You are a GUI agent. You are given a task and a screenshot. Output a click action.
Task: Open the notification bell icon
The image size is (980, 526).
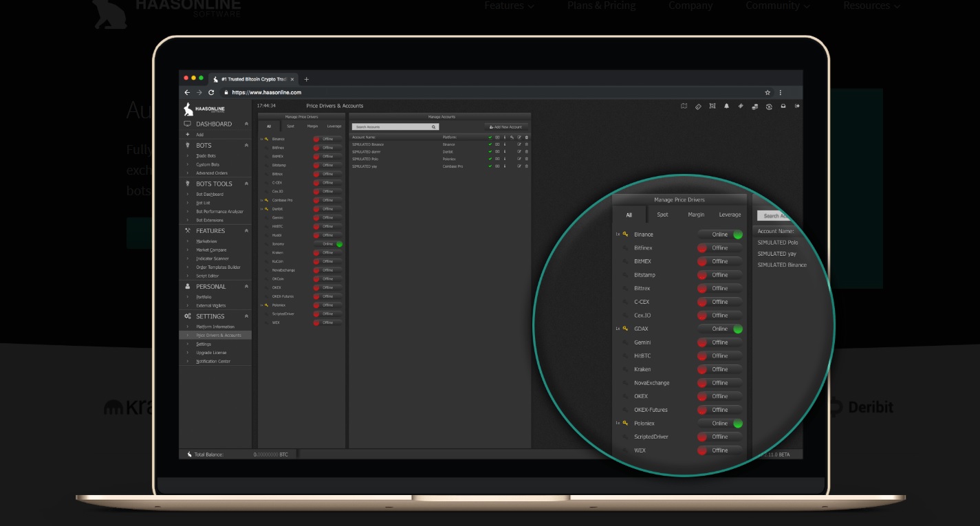726,106
